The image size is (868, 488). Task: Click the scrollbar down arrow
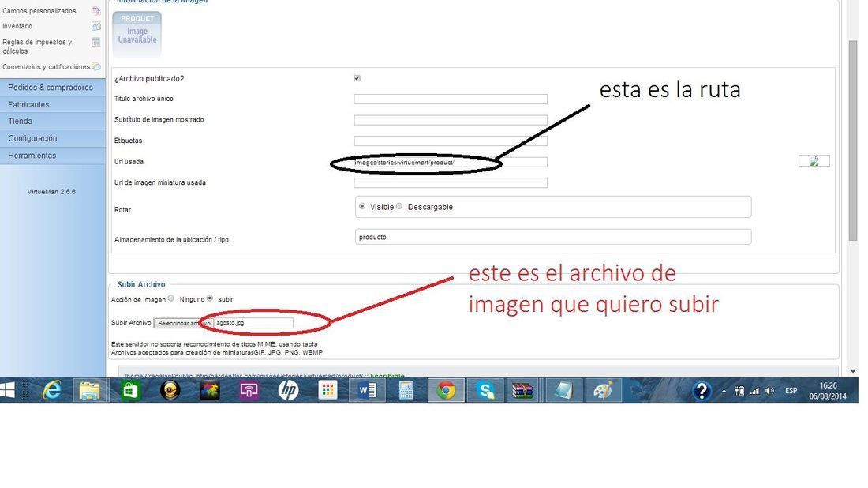(x=852, y=371)
